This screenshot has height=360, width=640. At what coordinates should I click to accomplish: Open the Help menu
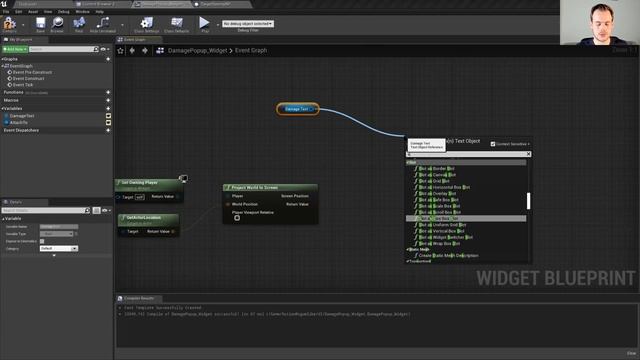click(x=100, y=12)
